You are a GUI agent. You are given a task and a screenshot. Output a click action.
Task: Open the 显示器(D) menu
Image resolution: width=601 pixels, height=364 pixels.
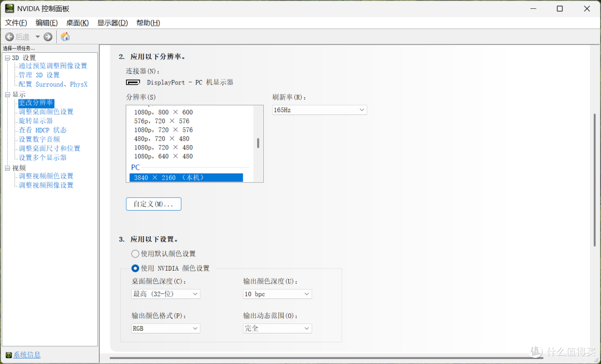(112, 23)
